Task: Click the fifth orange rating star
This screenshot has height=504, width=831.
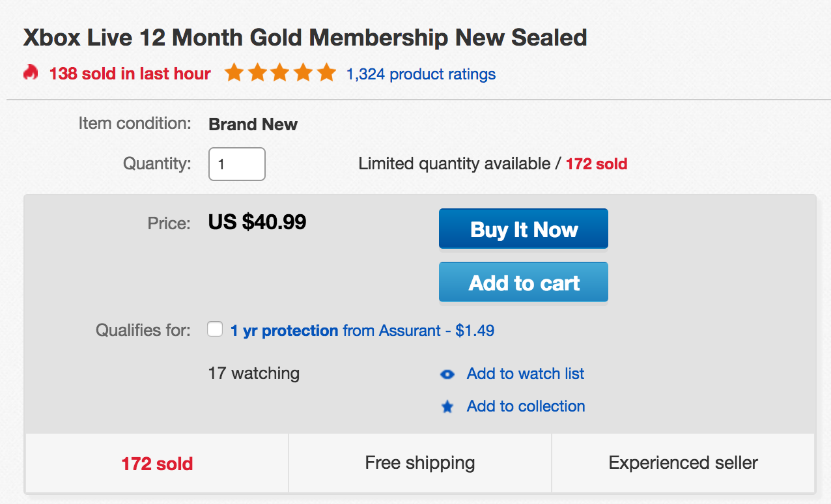Action: coord(326,73)
